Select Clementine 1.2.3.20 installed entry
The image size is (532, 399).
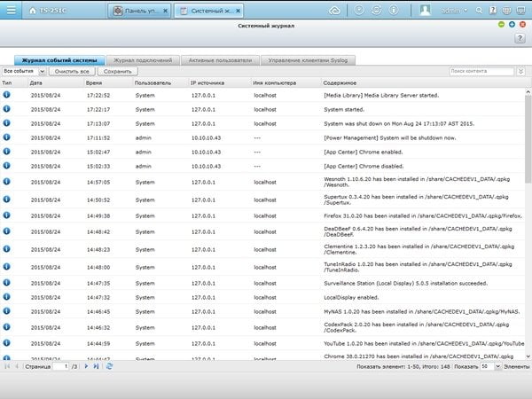click(262, 249)
